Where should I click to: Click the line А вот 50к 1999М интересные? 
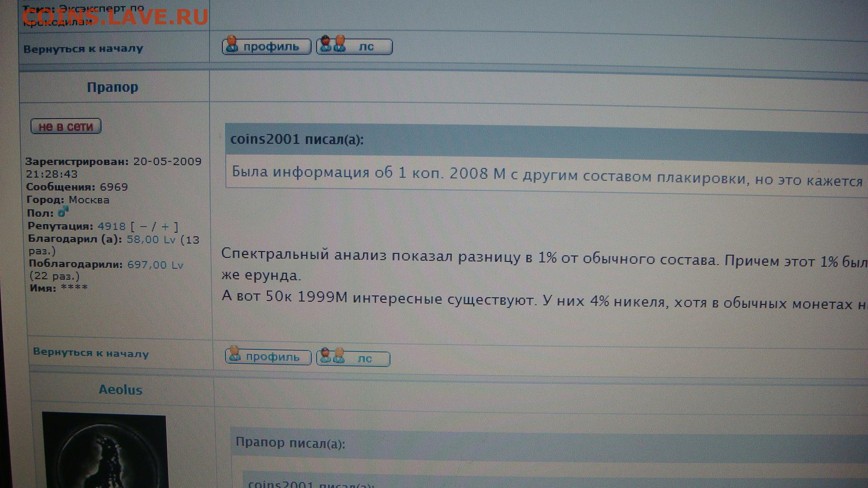click(544, 300)
